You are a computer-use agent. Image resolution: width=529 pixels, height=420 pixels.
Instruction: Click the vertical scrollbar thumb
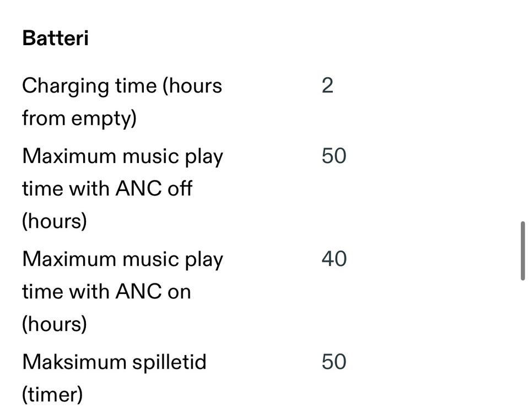[522, 251]
